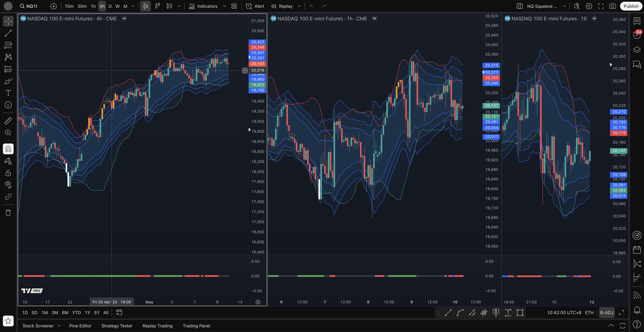Toggle B-ADJ back-adjust contract setting
This screenshot has height=332, width=644.
tap(607, 313)
